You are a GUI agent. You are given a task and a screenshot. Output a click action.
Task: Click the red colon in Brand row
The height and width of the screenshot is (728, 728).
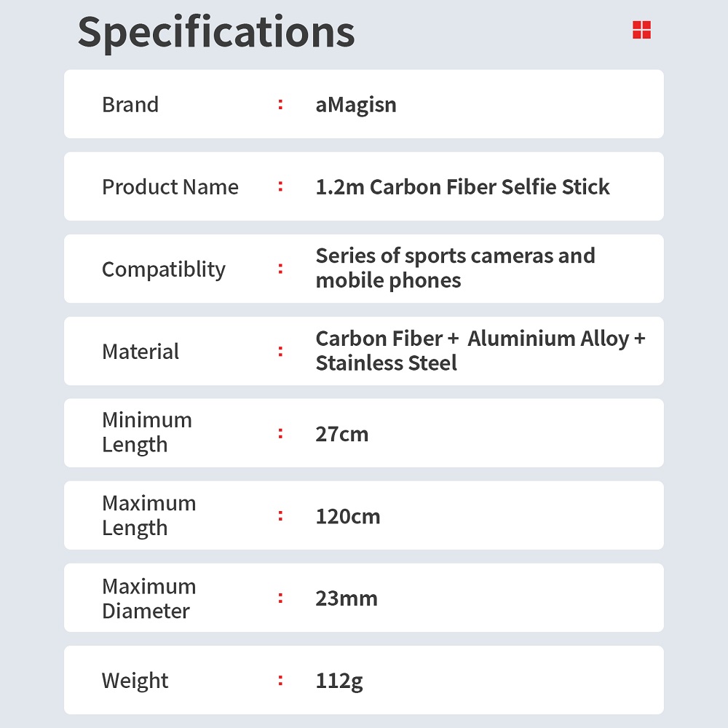tap(280, 104)
